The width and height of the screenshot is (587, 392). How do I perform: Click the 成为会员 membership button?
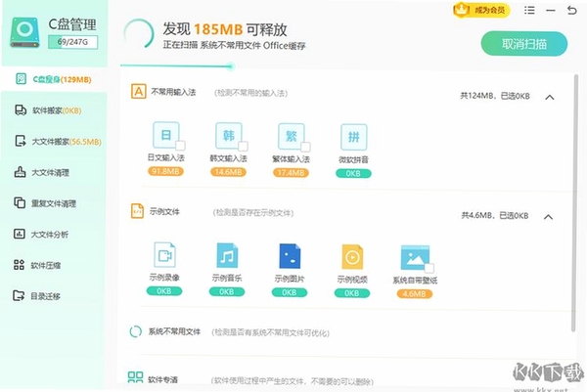(x=481, y=10)
